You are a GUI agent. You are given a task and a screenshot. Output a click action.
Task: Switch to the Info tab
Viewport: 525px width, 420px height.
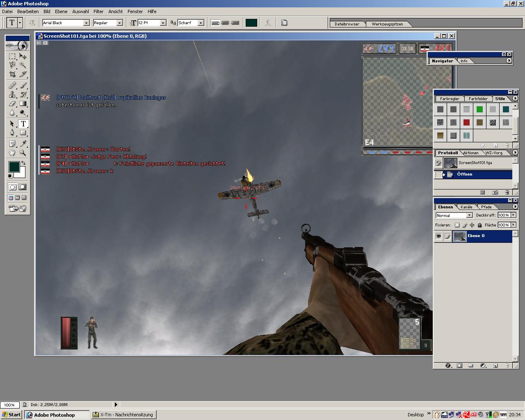click(464, 61)
